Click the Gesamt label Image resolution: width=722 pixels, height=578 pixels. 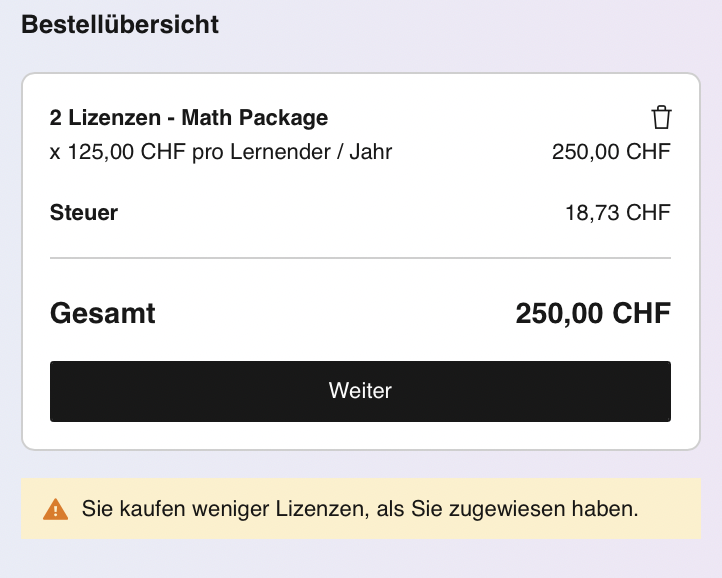(103, 313)
